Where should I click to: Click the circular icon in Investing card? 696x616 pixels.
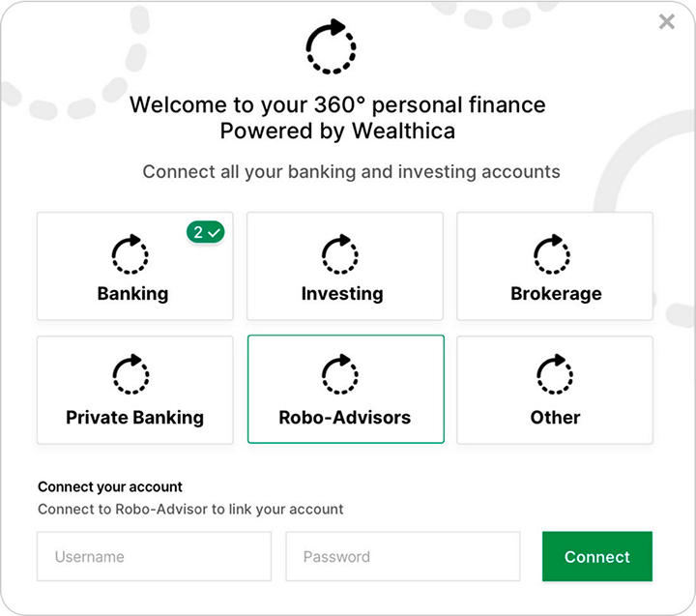(x=340, y=255)
